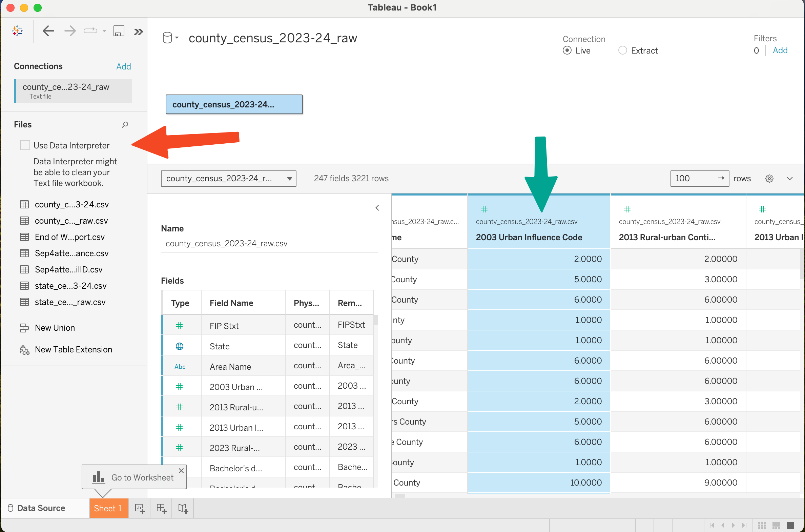This screenshot has height=532, width=805.
Task: Click Add link under Filters
Action: (x=780, y=50)
